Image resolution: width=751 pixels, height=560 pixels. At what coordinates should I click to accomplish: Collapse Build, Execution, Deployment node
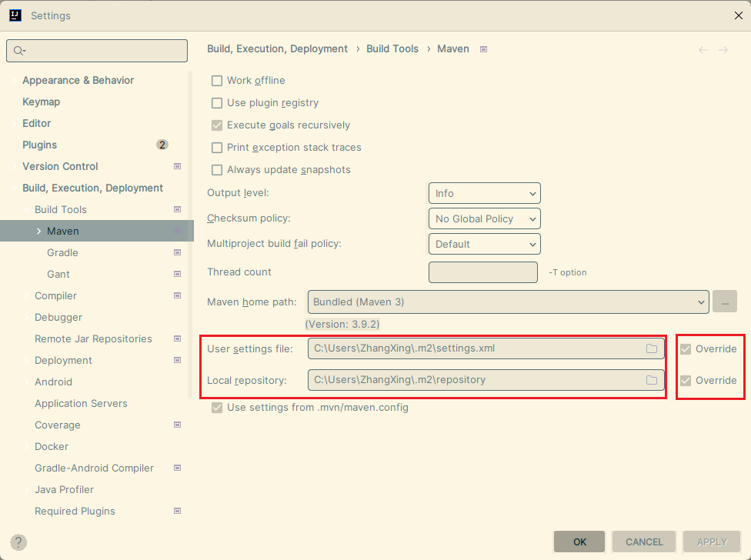15,188
